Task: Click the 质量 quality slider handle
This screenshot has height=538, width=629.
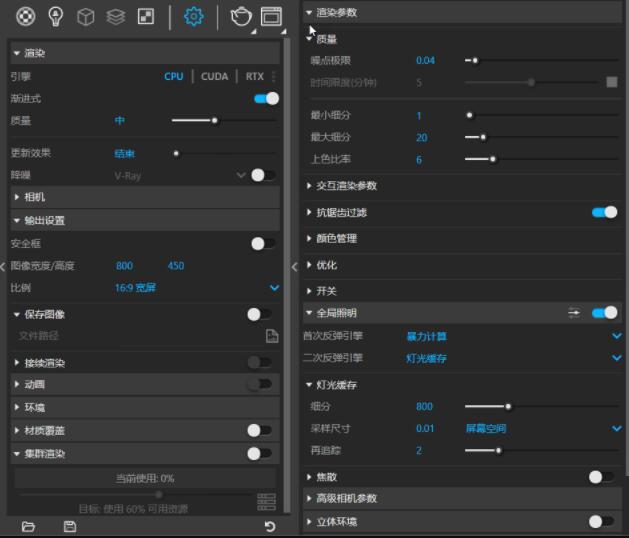Action: (x=214, y=121)
